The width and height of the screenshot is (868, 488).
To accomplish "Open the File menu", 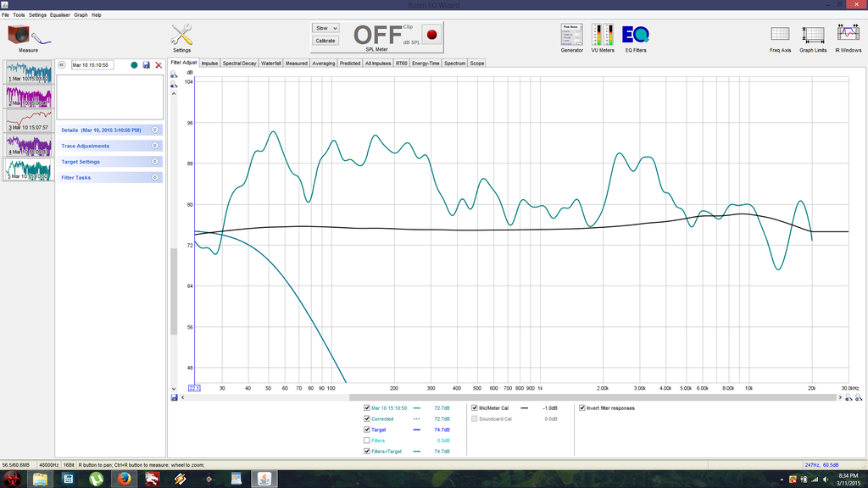I will point(6,15).
